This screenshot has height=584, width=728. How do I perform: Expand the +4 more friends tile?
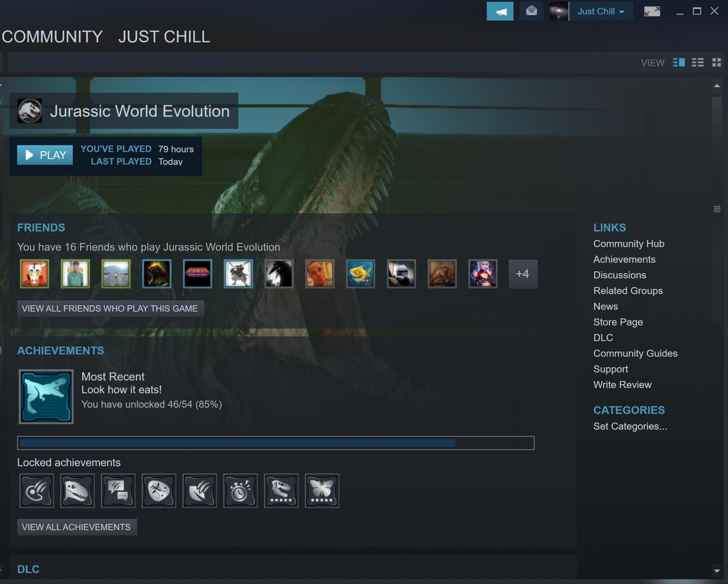[523, 274]
